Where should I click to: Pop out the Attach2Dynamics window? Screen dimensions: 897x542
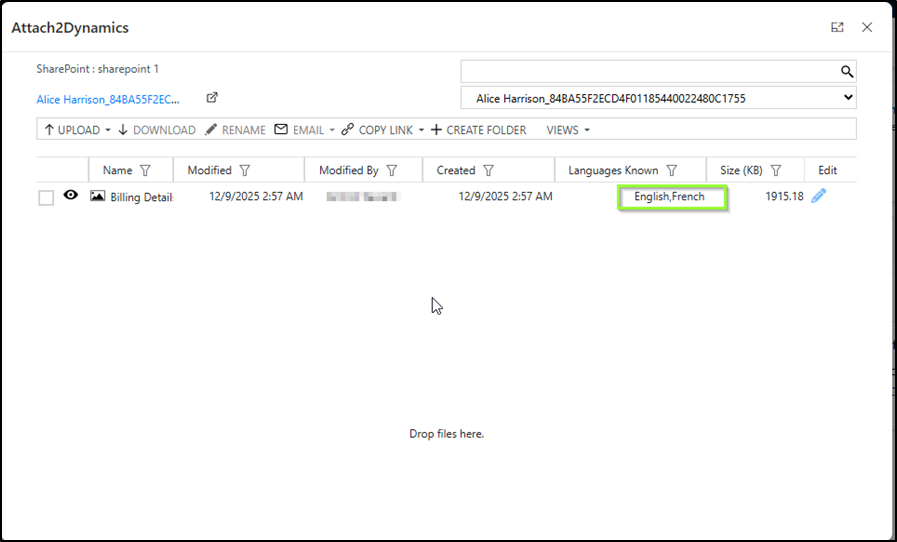(837, 28)
